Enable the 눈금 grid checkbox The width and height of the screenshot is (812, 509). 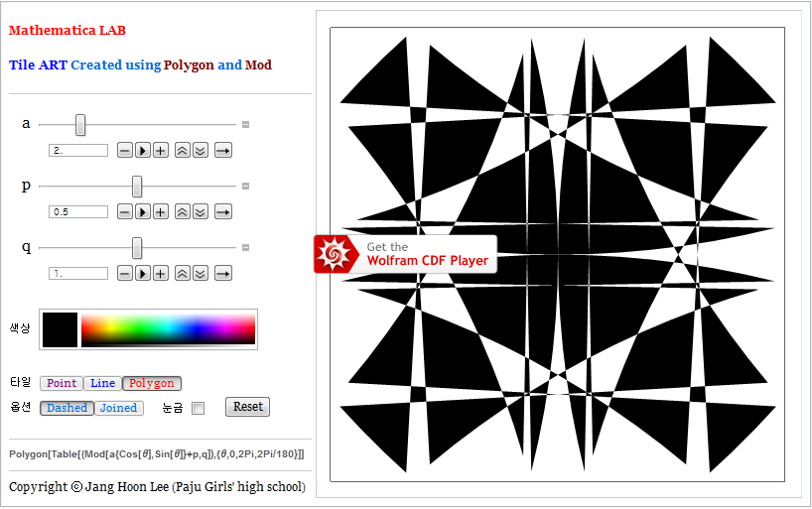198,408
